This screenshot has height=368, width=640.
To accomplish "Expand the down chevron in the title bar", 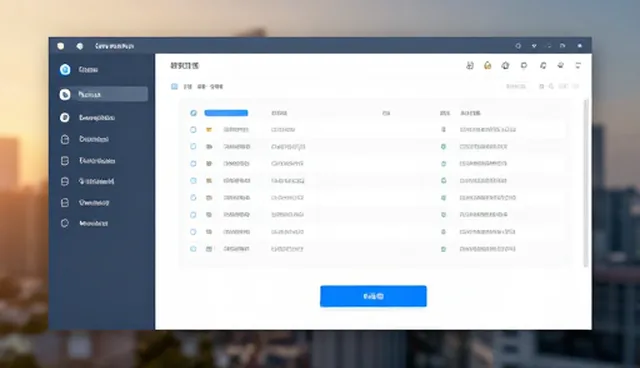I will pyautogui.click(x=534, y=46).
